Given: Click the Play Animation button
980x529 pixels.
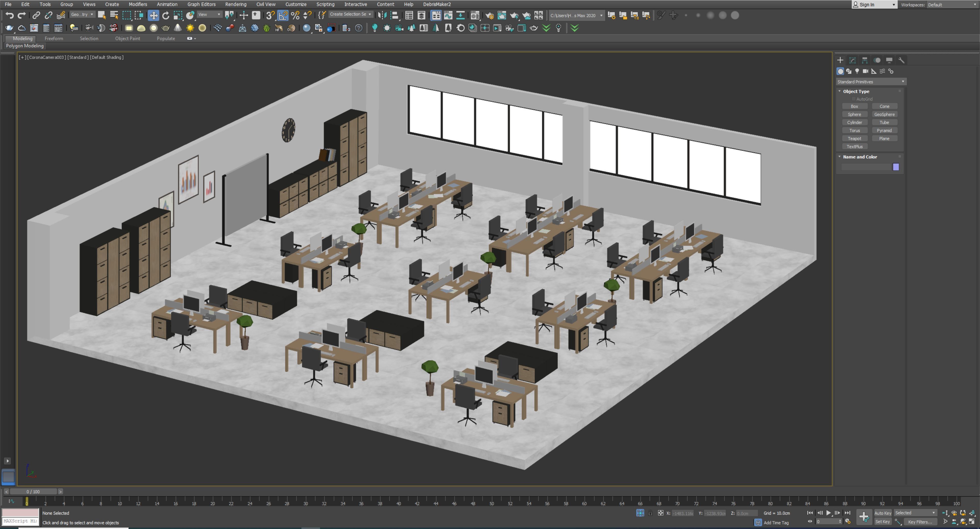Looking at the screenshot, I should 829,513.
